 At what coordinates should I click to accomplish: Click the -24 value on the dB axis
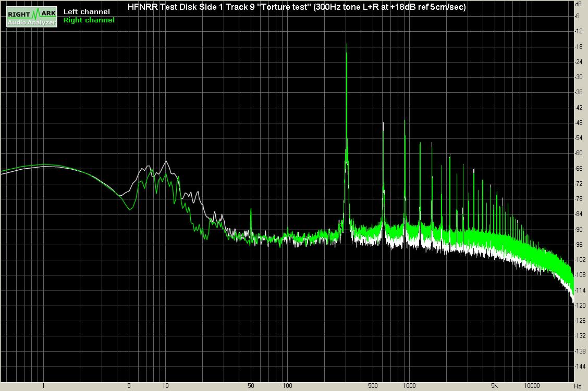579,62
